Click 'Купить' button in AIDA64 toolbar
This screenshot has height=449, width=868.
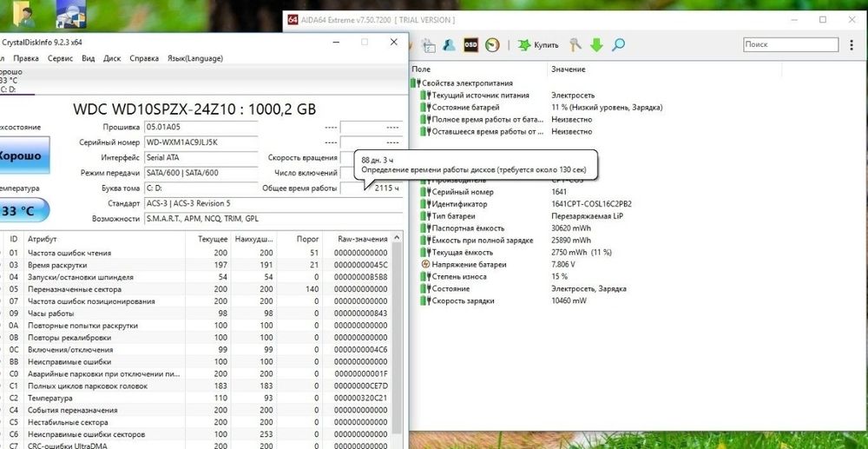point(539,45)
